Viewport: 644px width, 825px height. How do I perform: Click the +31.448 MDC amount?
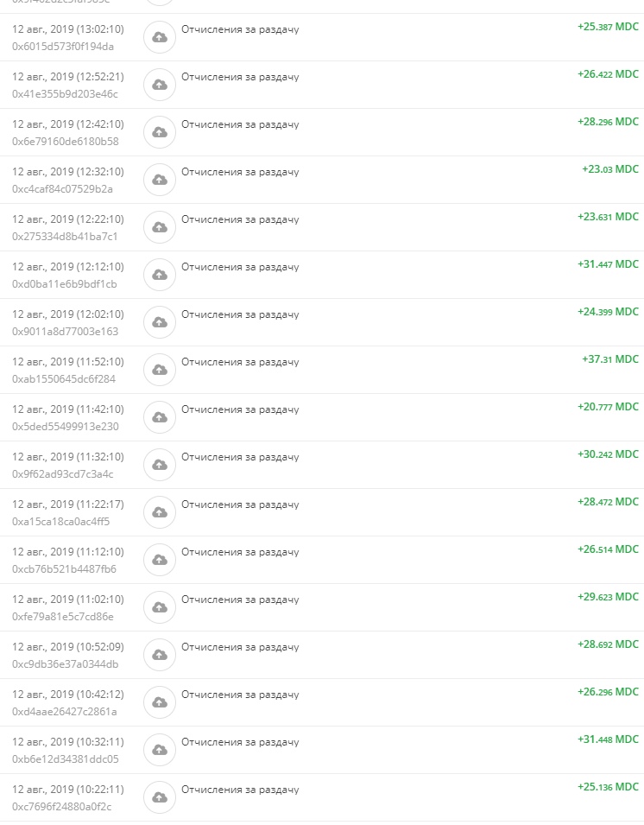coord(608,739)
